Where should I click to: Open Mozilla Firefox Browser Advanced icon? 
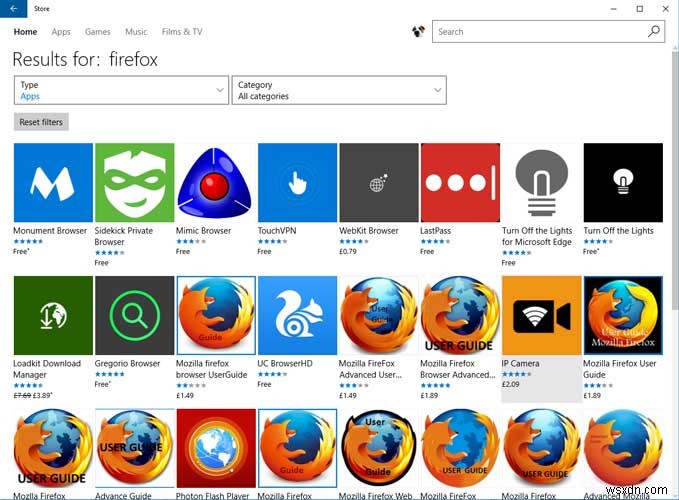pos(460,316)
